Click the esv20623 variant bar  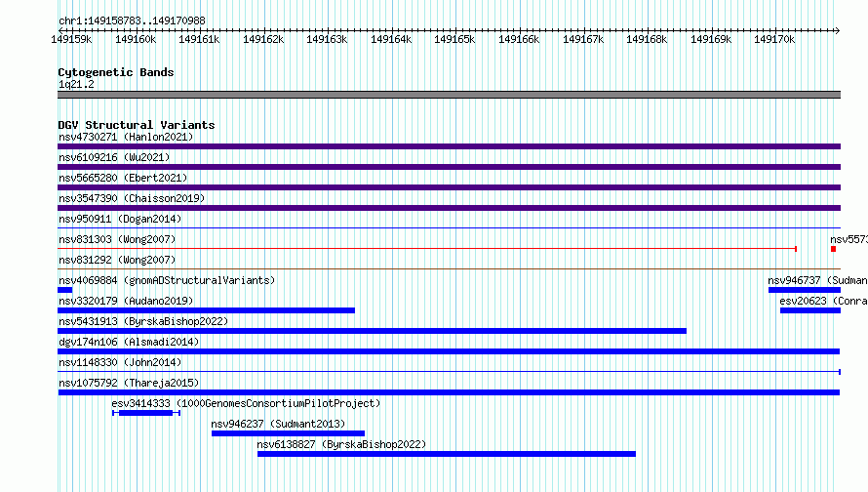tap(810, 310)
